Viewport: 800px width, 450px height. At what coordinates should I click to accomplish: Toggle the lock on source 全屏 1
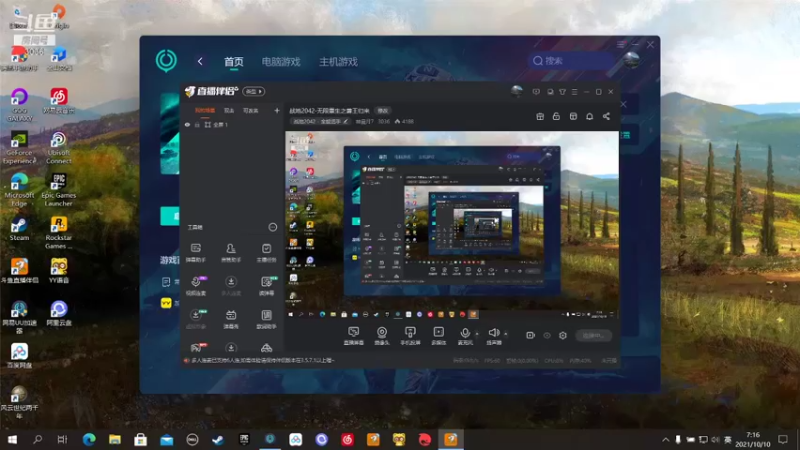197,124
